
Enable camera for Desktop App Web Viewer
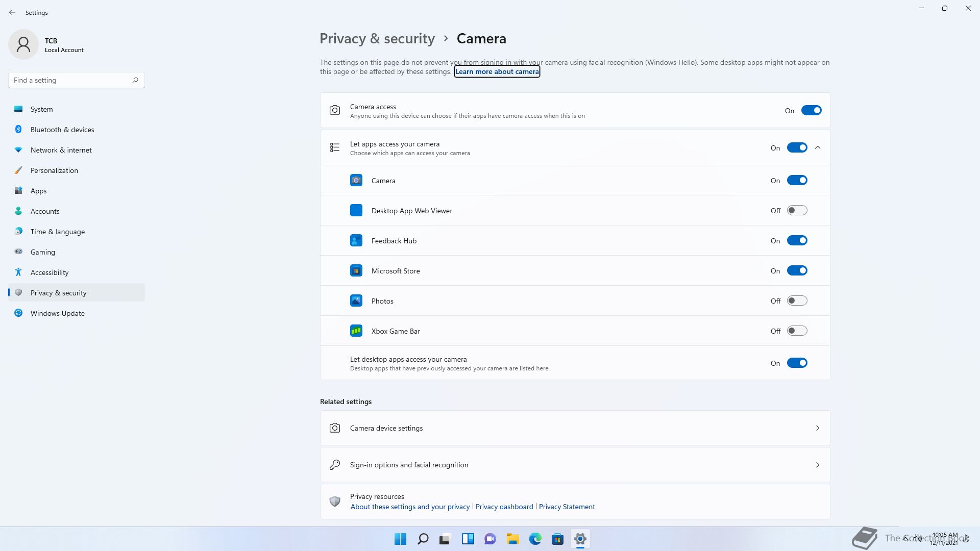(796, 211)
